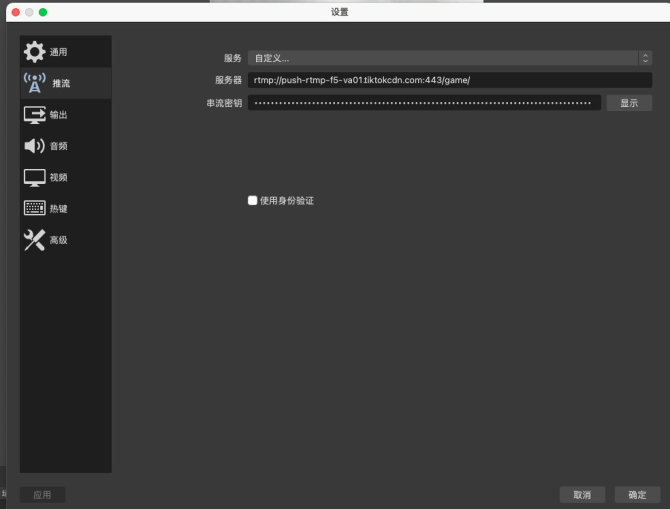Open 音频 (Audio) speaker icon
This screenshot has height=509, width=670.
pos(35,146)
